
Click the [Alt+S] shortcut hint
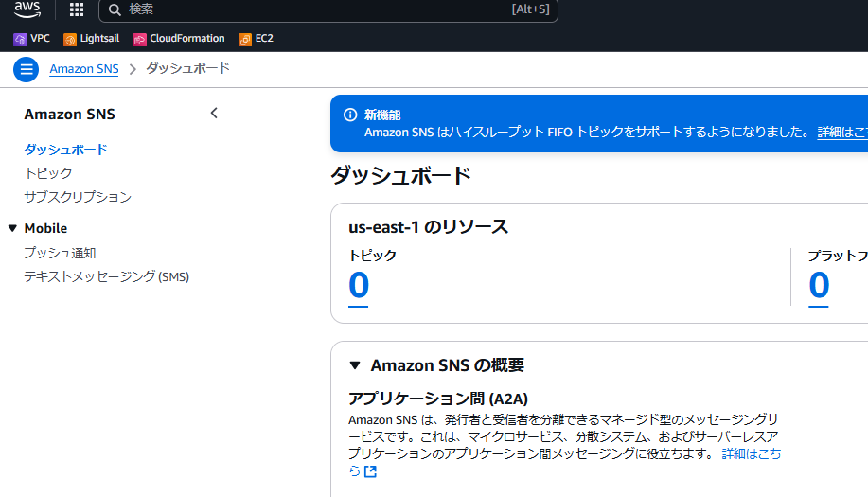point(530,9)
